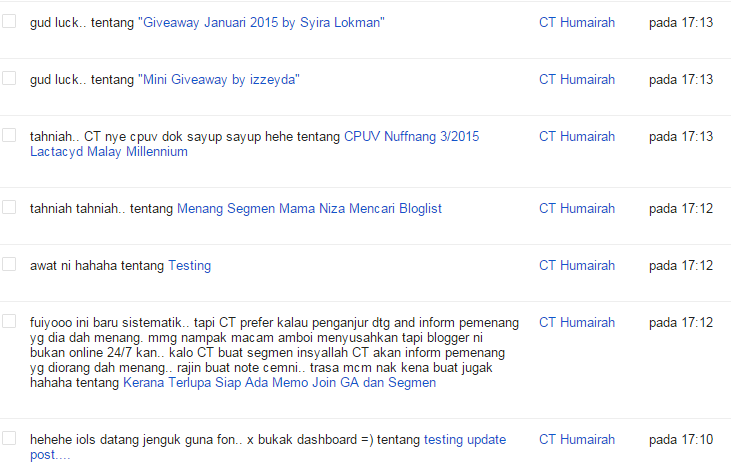
Task: Click CT Humairah author on Giveaway Januari row
Action: (x=577, y=22)
